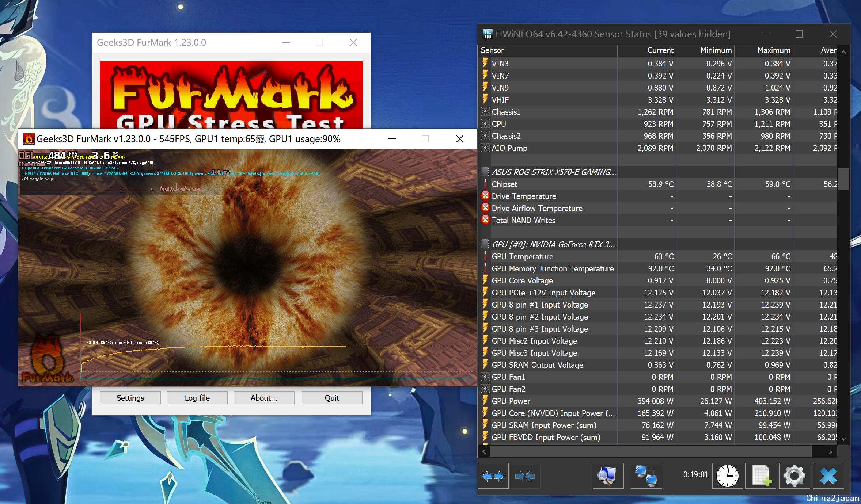Screen dimensions: 861x504
Task: Select the GPU Memory Junction Temperature row
Action: 657,268
